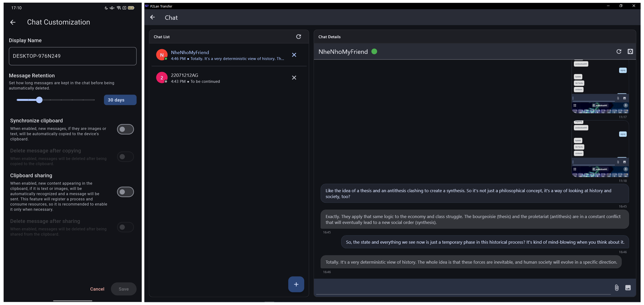Click back arrow in Chat Customization
This screenshot has width=644, height=305.
(x=13, y=22)
